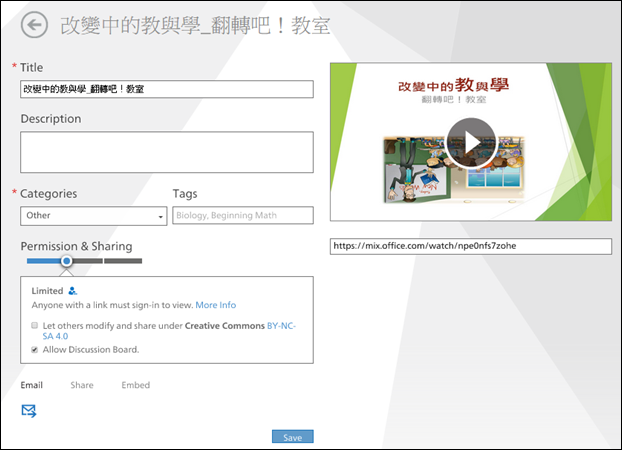Click the Permission & Sharing slider handle
Image resolution: width=622 pixels, height=450 pixels.
(x=67, y=261)
